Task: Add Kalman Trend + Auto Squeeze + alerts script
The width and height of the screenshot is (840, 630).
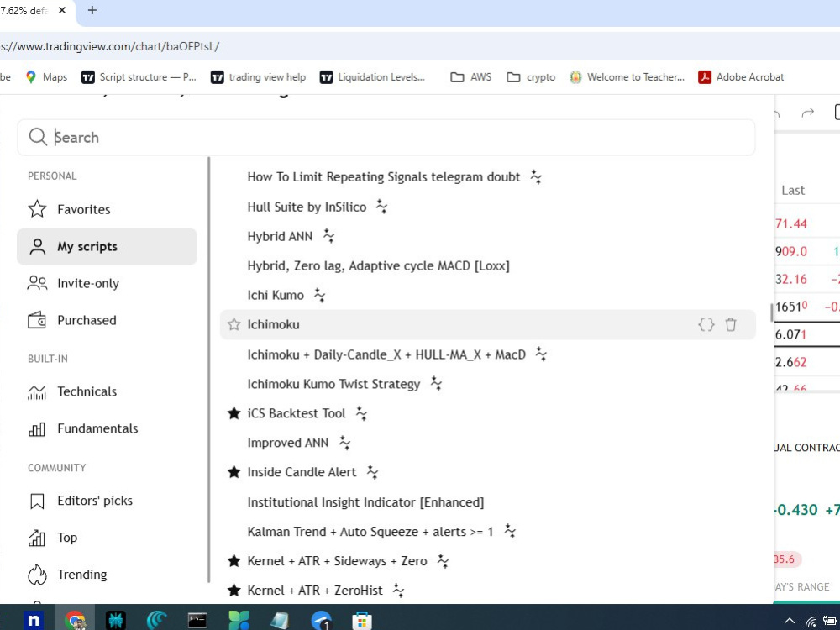Action: click(370, 532)
